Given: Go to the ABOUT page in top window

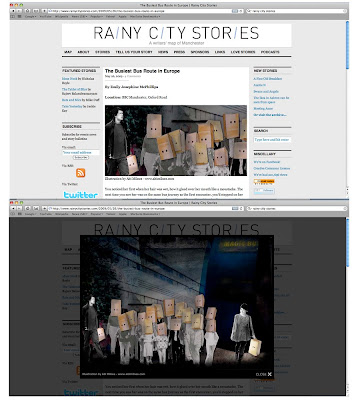Looking at the screenshot, I should 83,52.
